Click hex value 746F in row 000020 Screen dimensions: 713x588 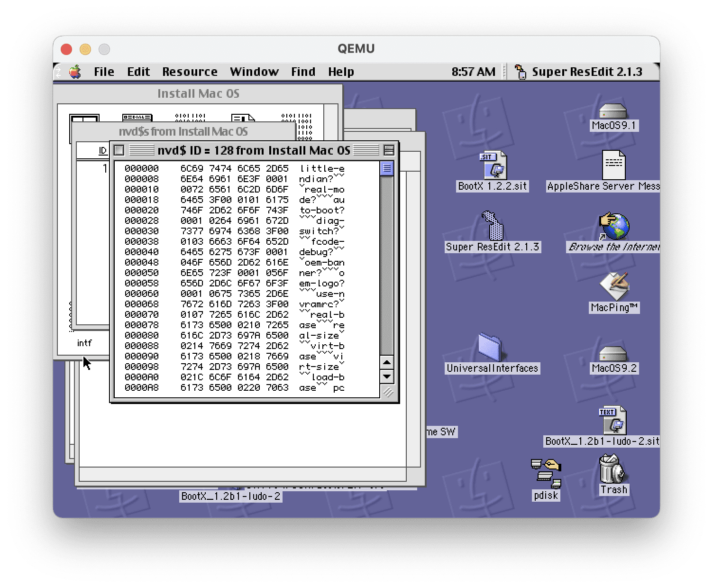(192, 210)
